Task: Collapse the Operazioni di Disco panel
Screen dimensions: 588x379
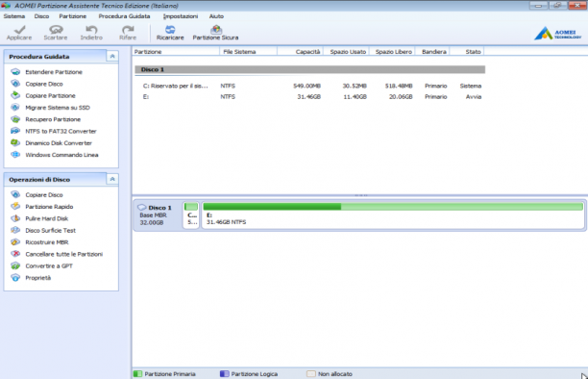Action: click(x=112, y=179)
